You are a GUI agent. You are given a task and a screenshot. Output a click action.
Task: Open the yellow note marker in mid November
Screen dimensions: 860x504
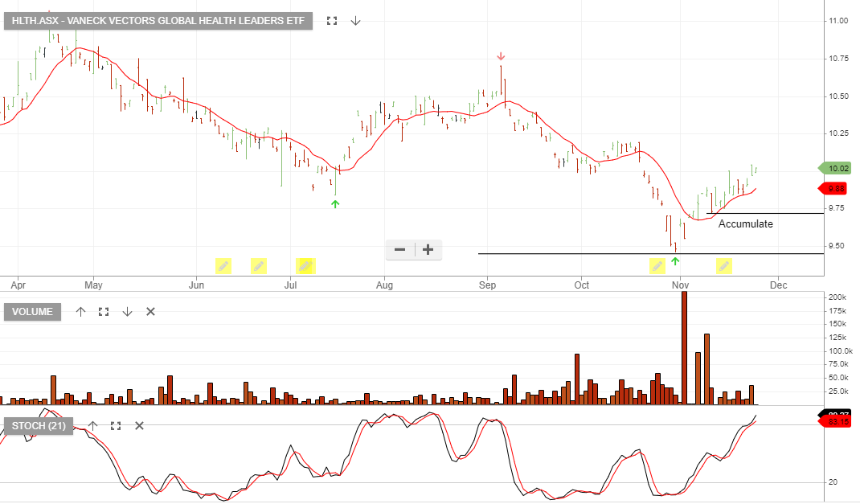[724, 266]
